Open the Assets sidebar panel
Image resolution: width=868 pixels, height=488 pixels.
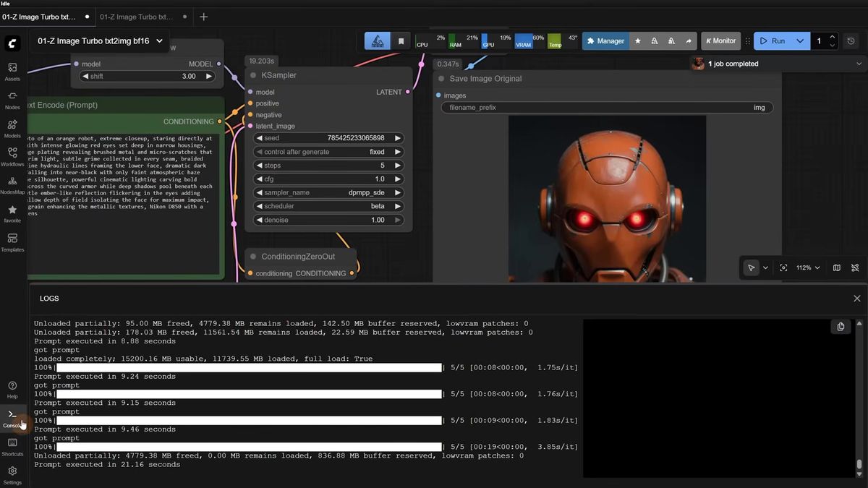[x=12, y=72]
